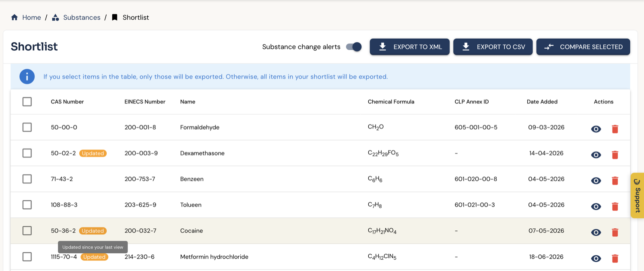644x271 pixels.
Task: Check the Tolueen row checkbox
Action: (27, 205)
